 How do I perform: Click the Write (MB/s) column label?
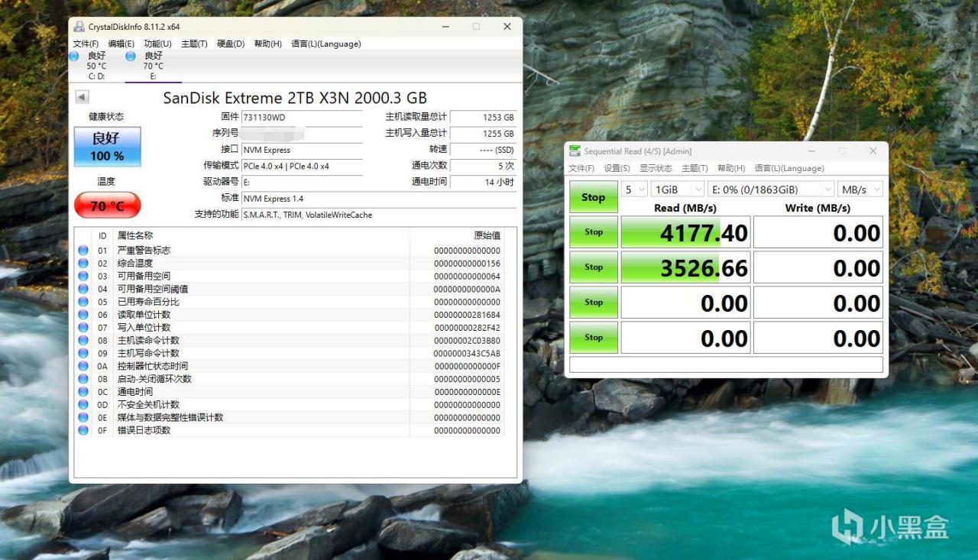[818, 208]
